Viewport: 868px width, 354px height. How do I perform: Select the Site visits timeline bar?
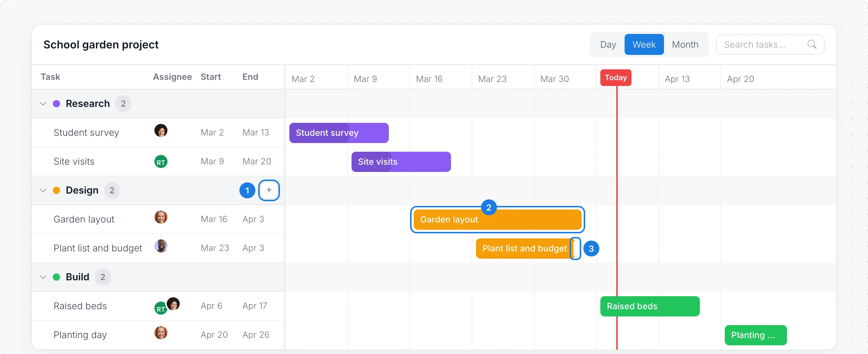pos(401,162)
